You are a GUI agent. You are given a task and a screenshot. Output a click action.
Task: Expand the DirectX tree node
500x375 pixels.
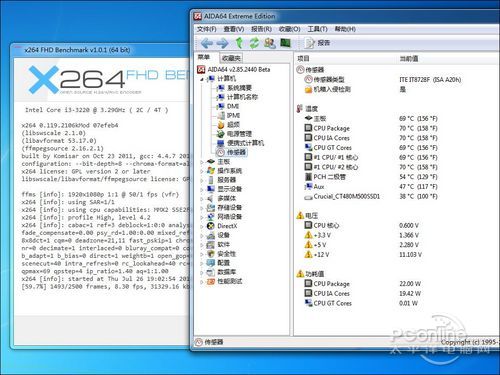(x=202, y=226)
